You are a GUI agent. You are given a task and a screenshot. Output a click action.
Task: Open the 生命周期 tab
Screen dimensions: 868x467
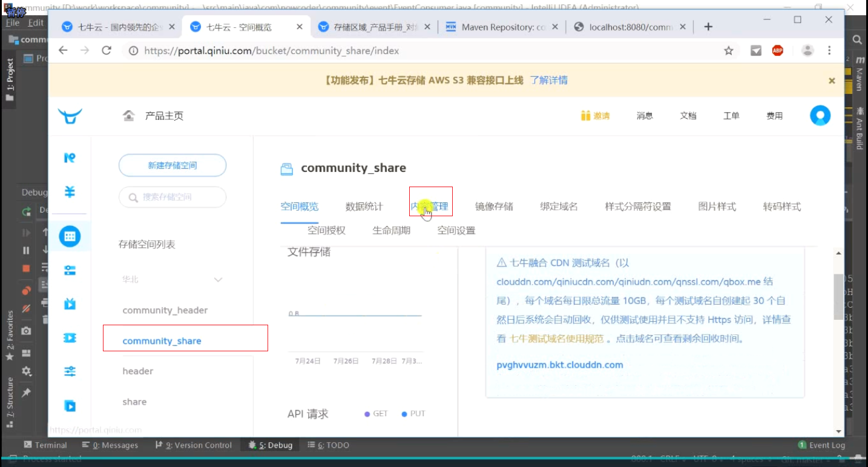pyautogui.click(x=392, y=230)
